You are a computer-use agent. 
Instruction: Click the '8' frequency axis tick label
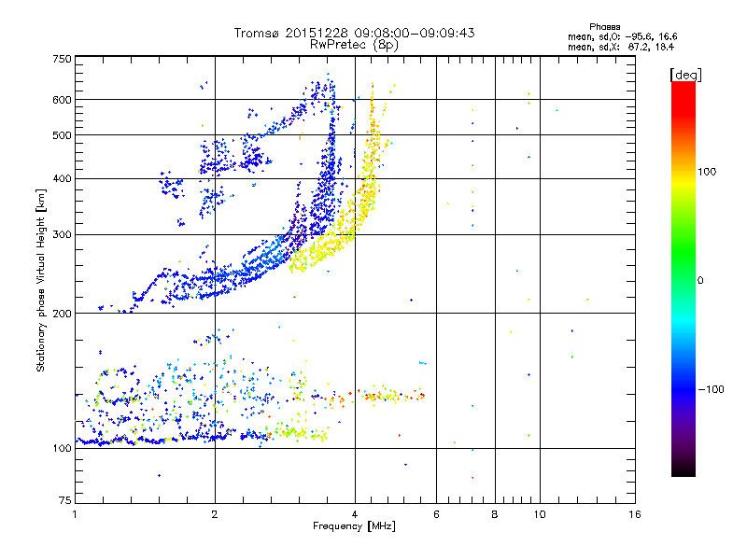[495, 514]
